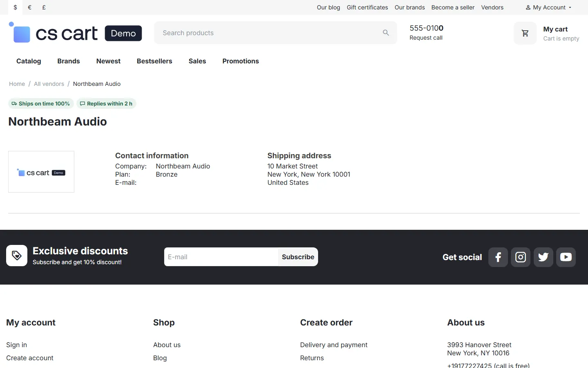Open the Blog link under Shop

pyautogui.click(x=160, y=358)
